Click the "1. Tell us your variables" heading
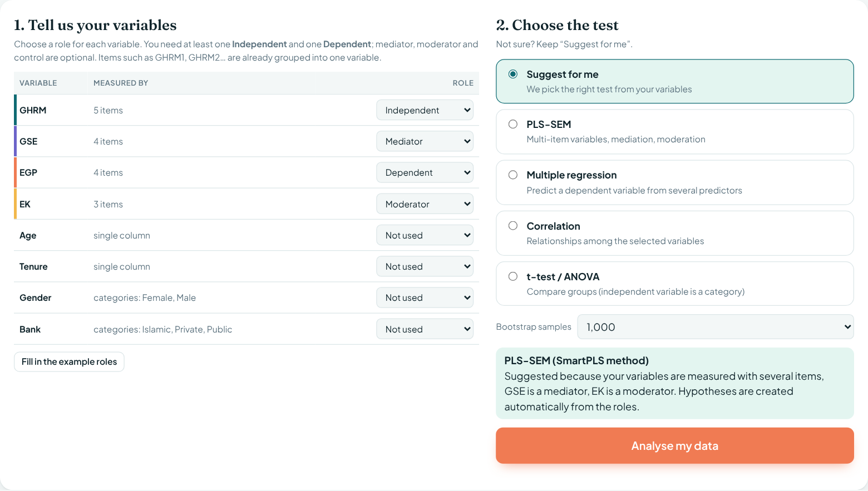Image resolution: width=868 pixels, height=491 pixels. click(x=95, y=25)
